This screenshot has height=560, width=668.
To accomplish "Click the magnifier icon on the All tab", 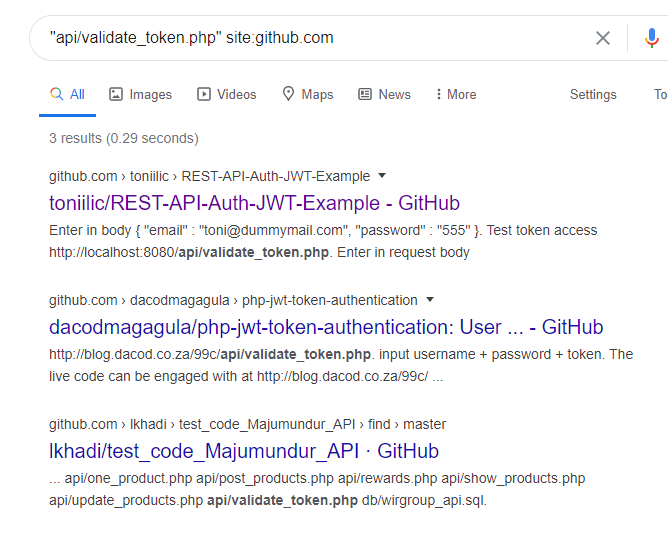I will [56, 94].
